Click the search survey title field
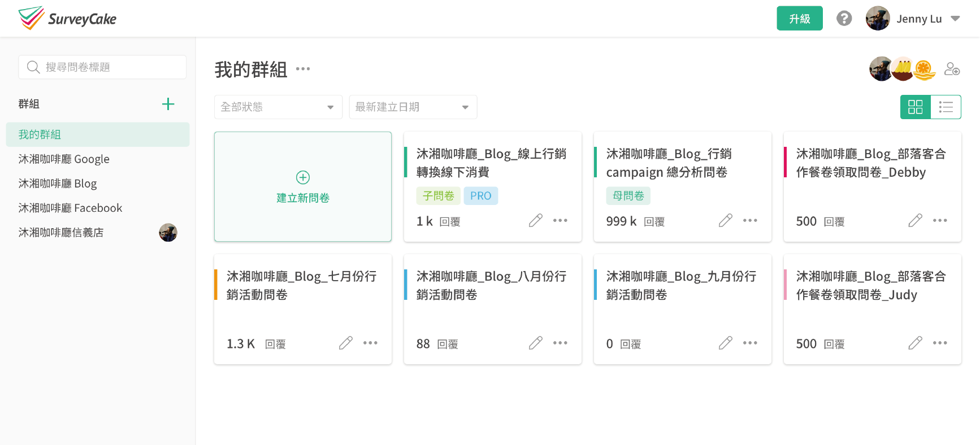 coord(102,67)
